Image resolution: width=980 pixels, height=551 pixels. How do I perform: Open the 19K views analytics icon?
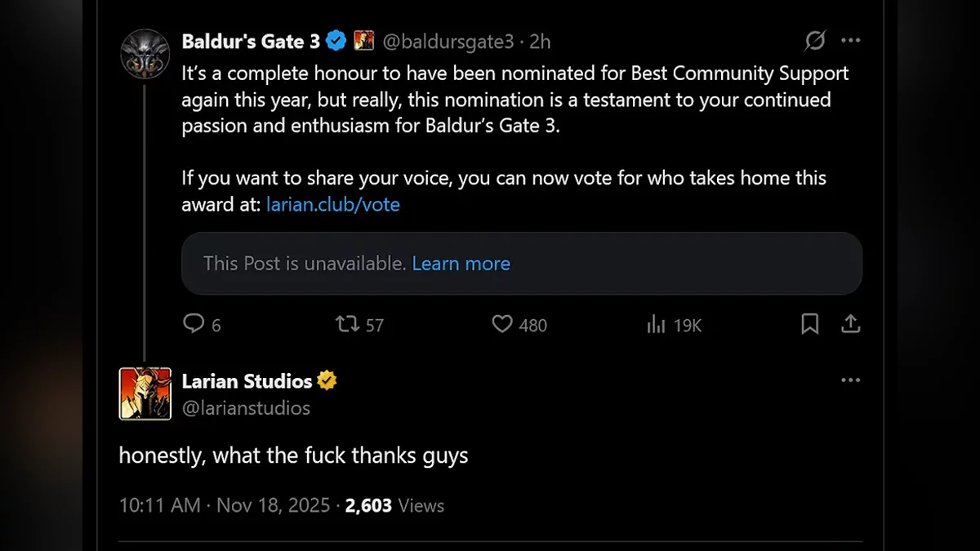[656, 325]
